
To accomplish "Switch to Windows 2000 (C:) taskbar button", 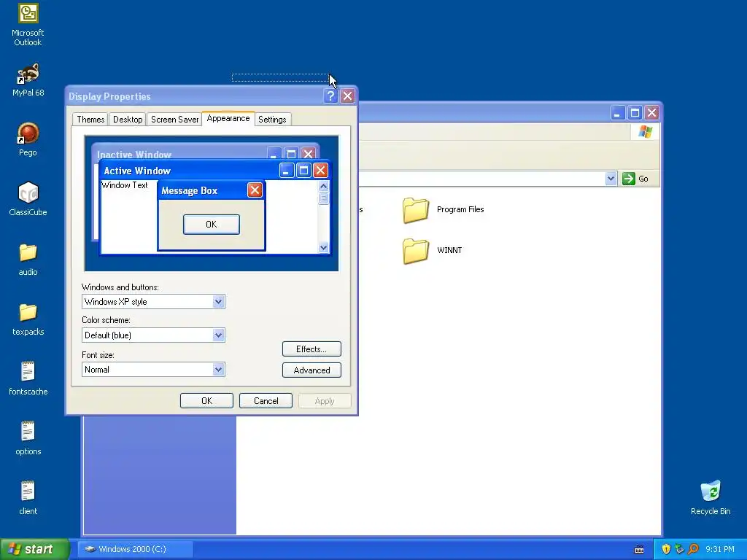I will (x=135, y=549).
